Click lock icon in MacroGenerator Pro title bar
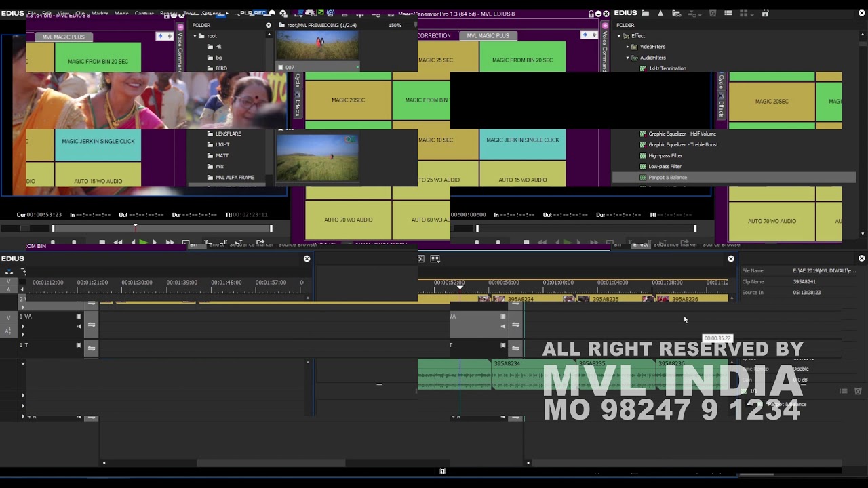This screenshot has height=488, width=868. coord(591,14)
